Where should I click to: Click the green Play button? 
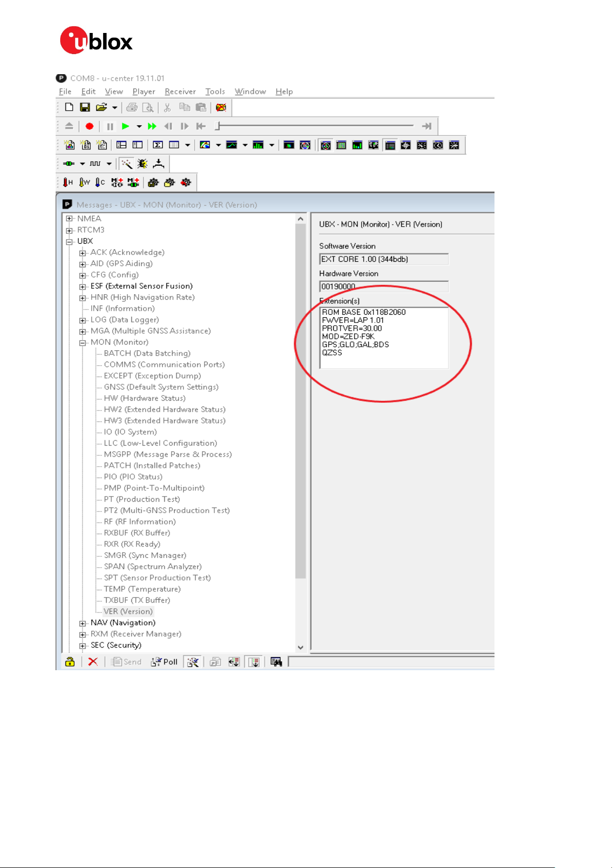click(x=125, y=126)
